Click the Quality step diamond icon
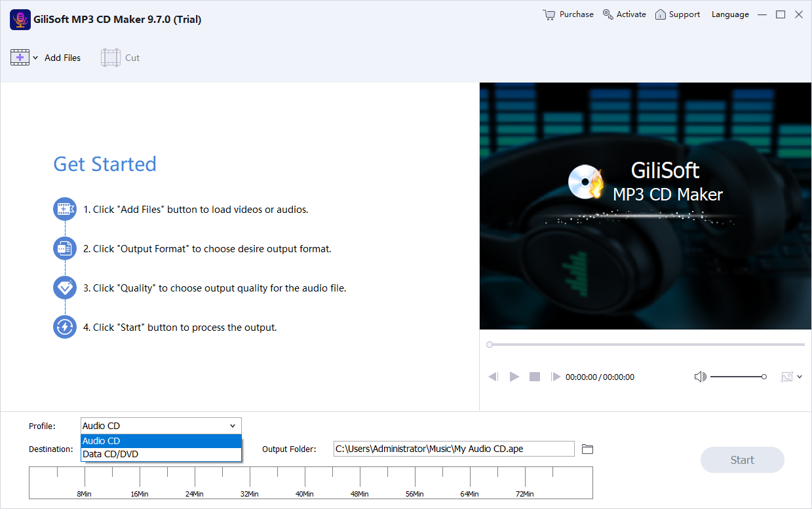 [x=65, y=288]
